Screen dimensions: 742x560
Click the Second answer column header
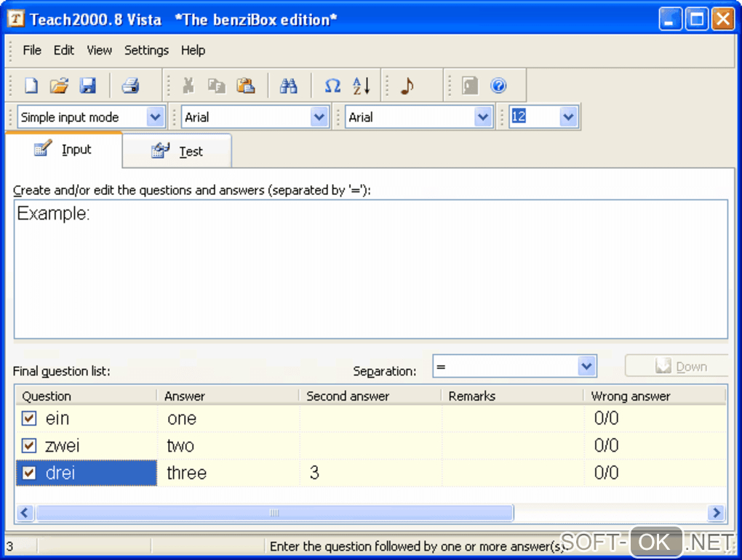370,396
